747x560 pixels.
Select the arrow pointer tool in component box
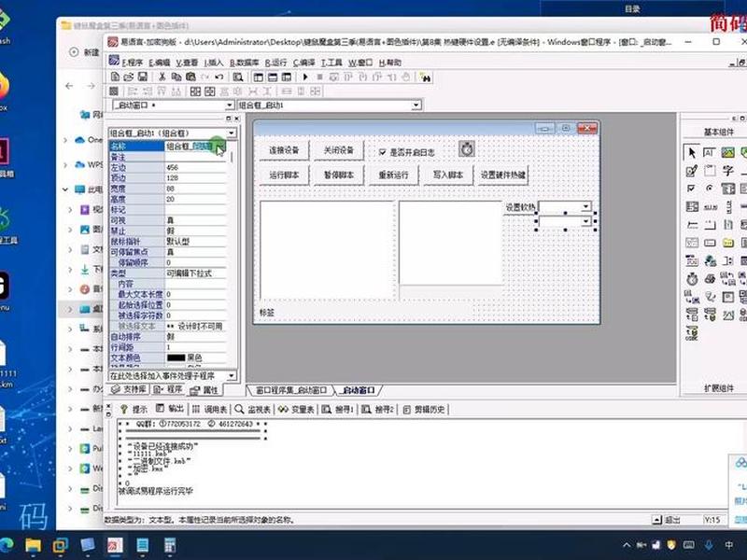point(691,152)
